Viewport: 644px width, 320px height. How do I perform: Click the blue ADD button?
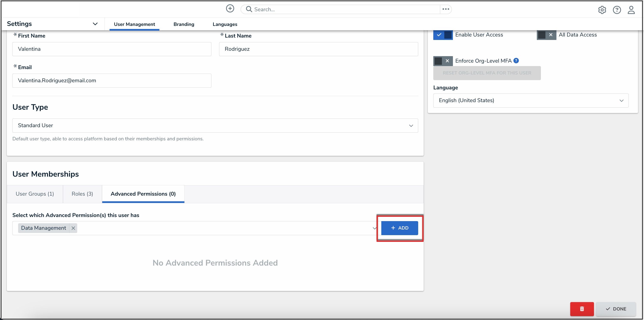point(399,228)
